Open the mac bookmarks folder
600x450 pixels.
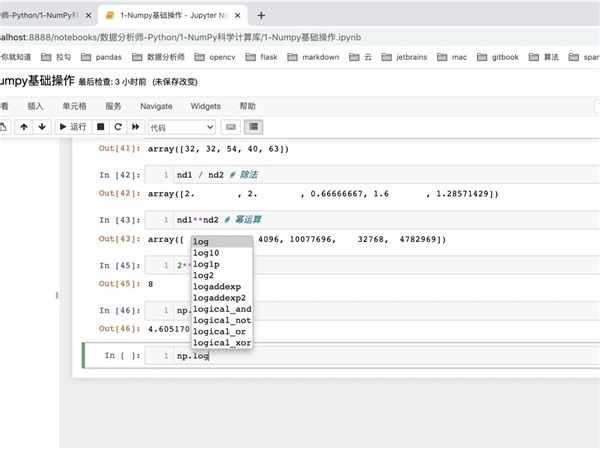click(x=452, y=57)
